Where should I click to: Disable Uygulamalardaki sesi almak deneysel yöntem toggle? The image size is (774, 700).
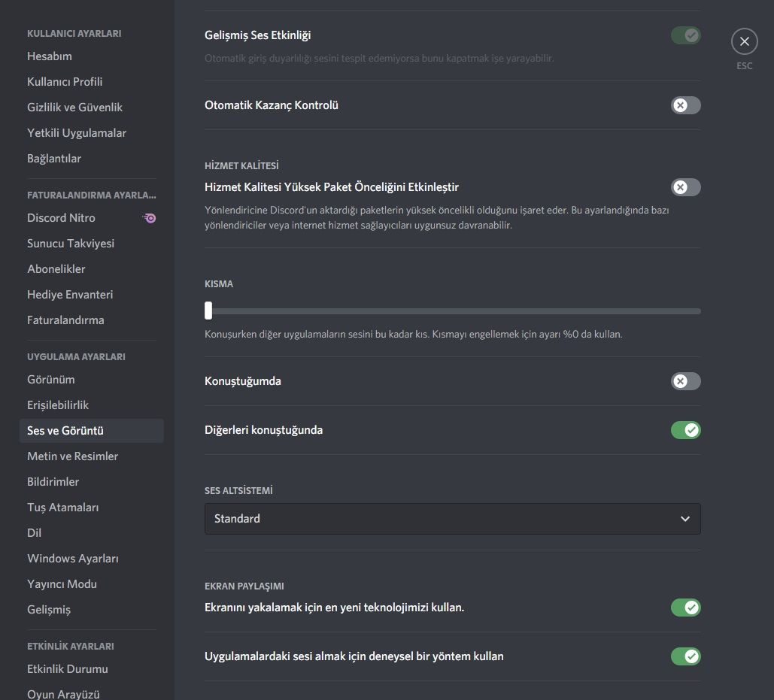tap(685, 656)
